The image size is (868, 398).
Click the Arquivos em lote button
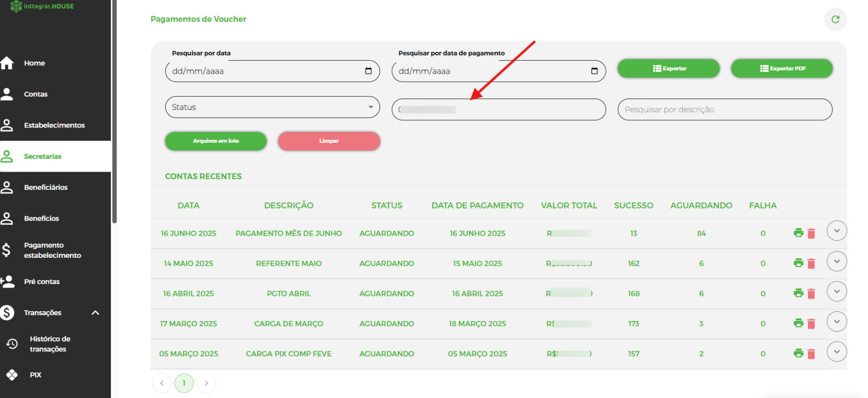(x=216, y=141)
